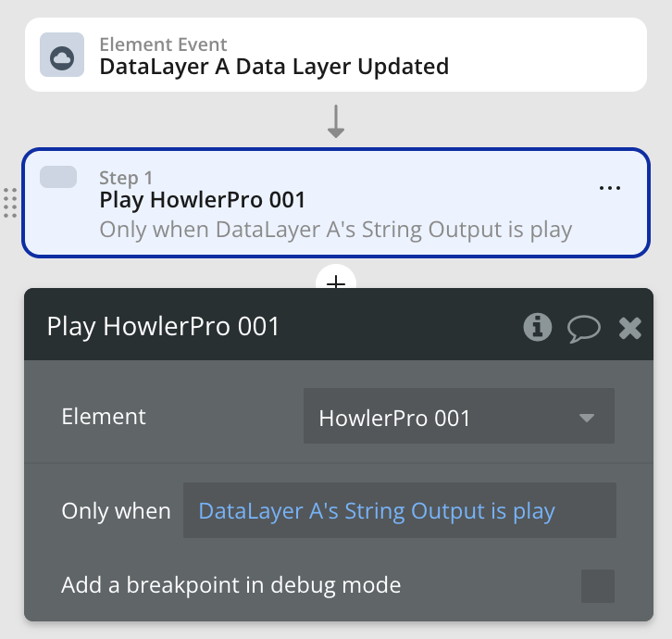Open the Step 1 three-dot options menu
Viewport: 672px width, 639px height.
tap(610, 188)
